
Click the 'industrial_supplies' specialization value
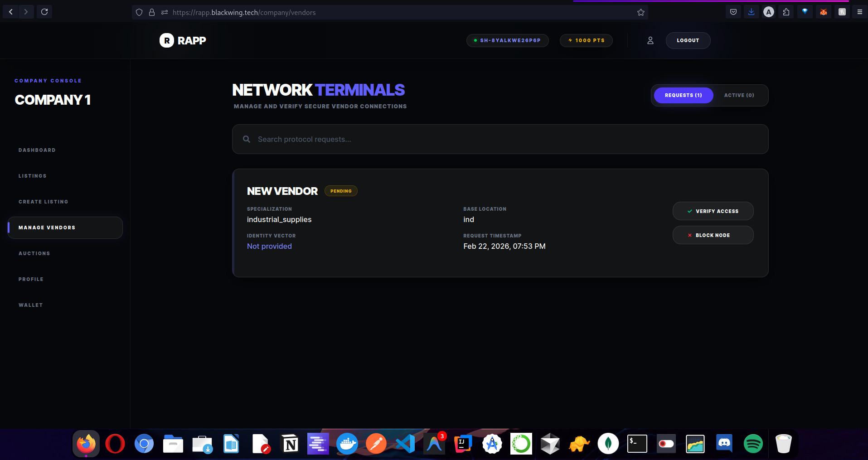(279, 219)
